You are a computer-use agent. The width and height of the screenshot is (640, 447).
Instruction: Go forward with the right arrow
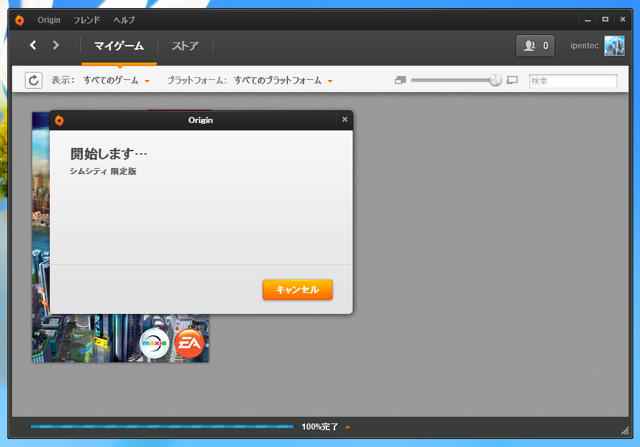pos(56,45)
